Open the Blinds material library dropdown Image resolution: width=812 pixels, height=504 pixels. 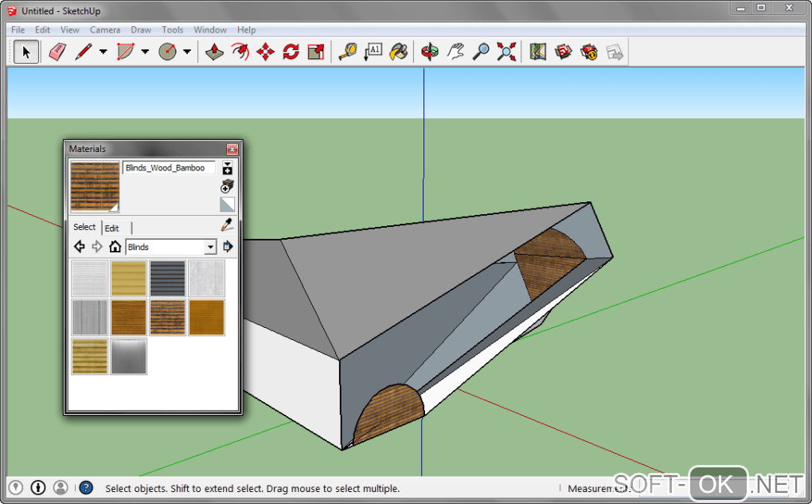click(x=210, y=247)
